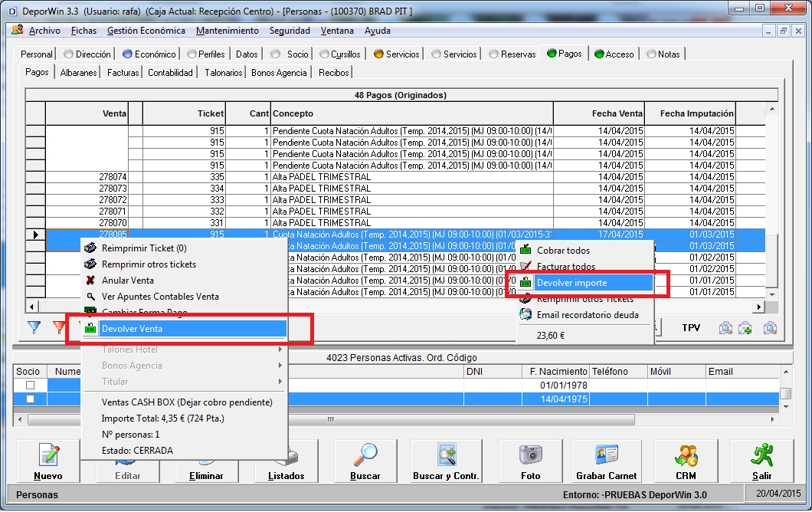Switch to the Facturas subtab
812x512 pixels.
123,73
